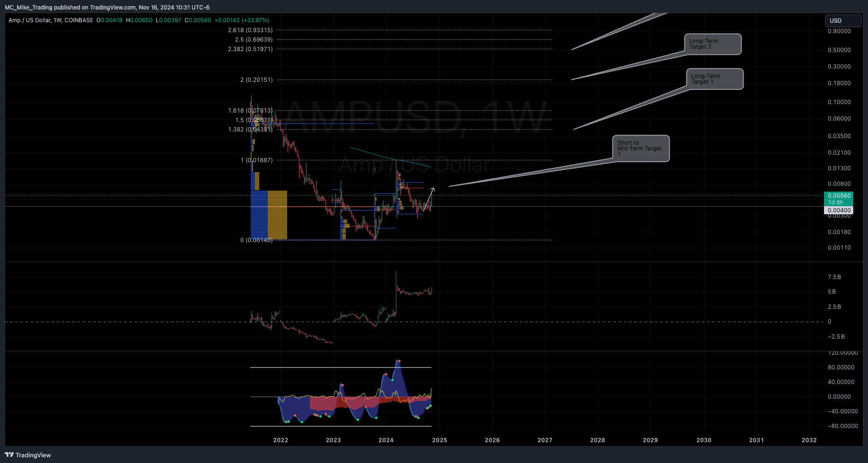Click the 2027 year on time axis

545,440
